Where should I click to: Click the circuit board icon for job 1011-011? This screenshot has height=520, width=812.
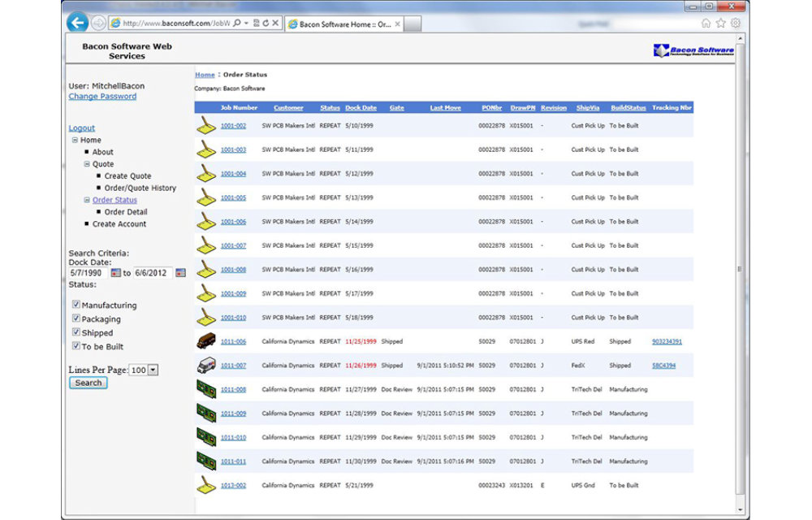pos(206,461)
